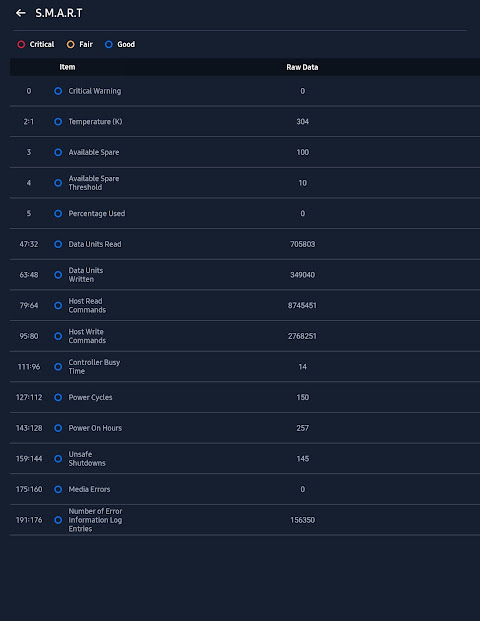Click status circle beside Percentage Used
Image resolution: width=480 pixels, height=621 pixels.
point(58,213)
